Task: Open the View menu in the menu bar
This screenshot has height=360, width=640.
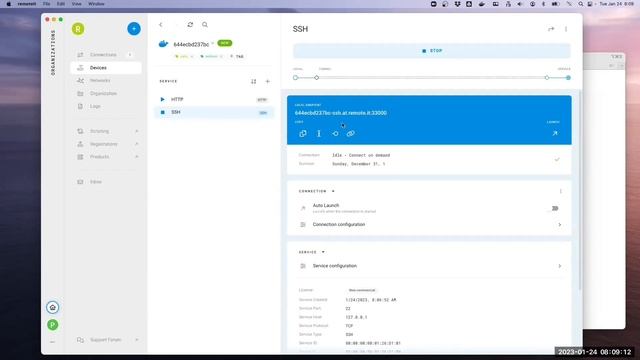Action: [x=76, y=4]
